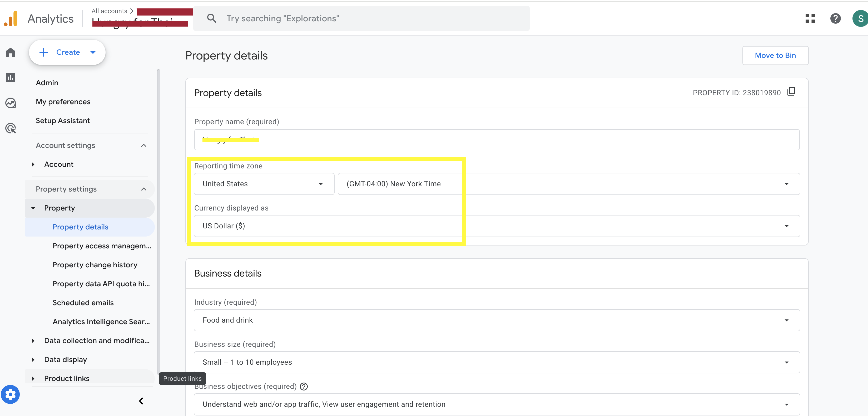Open the New York Time zone dropdown
This screenshot has height=416, width=868.
pyautogui.click(x=568, y=184)
